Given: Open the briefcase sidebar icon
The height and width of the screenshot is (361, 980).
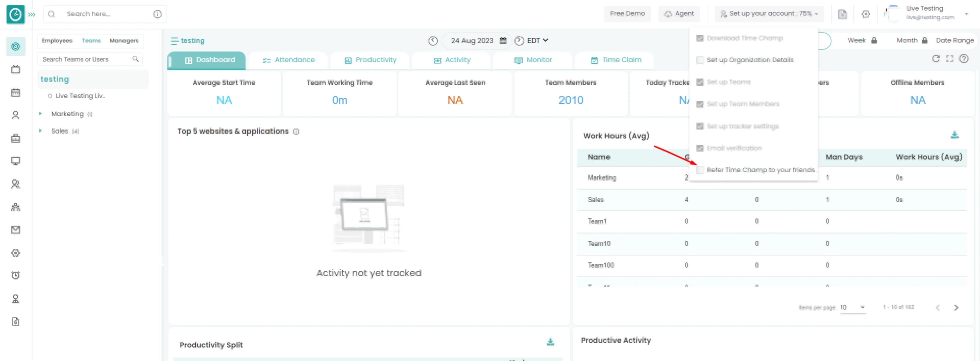Looking at the screenshot, I should tap(16, 138).
